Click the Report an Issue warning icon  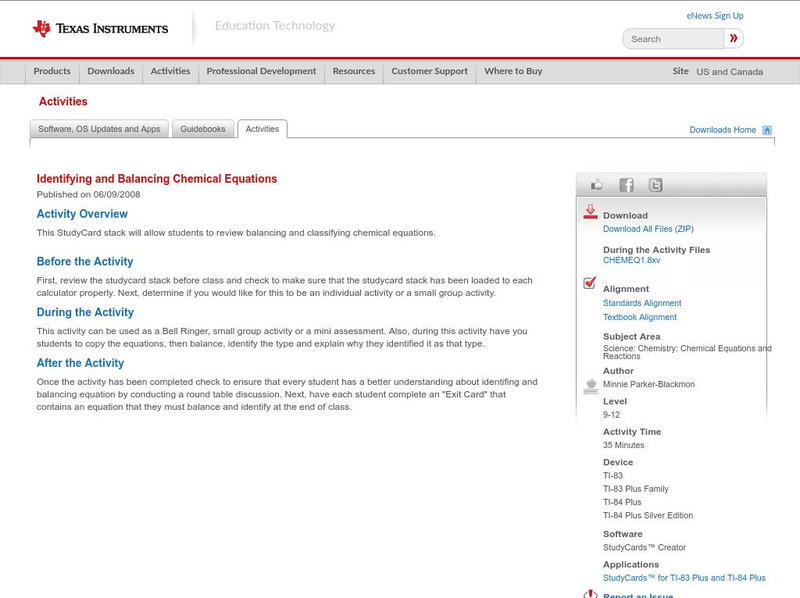pos(590,594)
